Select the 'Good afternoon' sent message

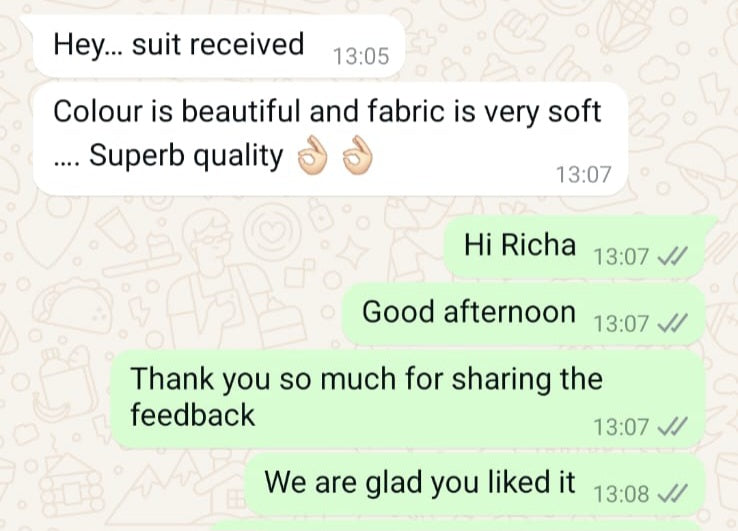[x=523, y=314]
